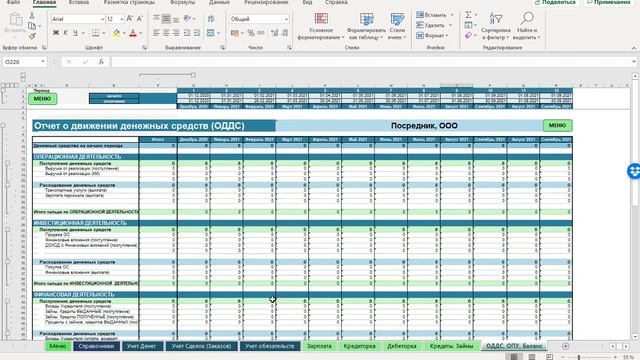The width and height of the screenshot is (640, 360).
Task: Click the Paste clipboard icon
Action: click(16, 20)
